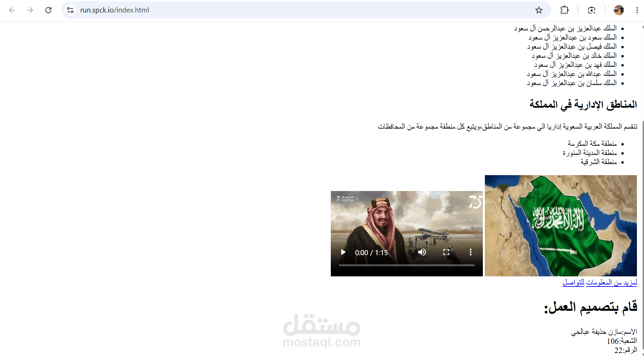The height and width of the screenshot is (356, 644).
Task: Select list item منطقة مكة المكرمة
Action: (592, 144)
